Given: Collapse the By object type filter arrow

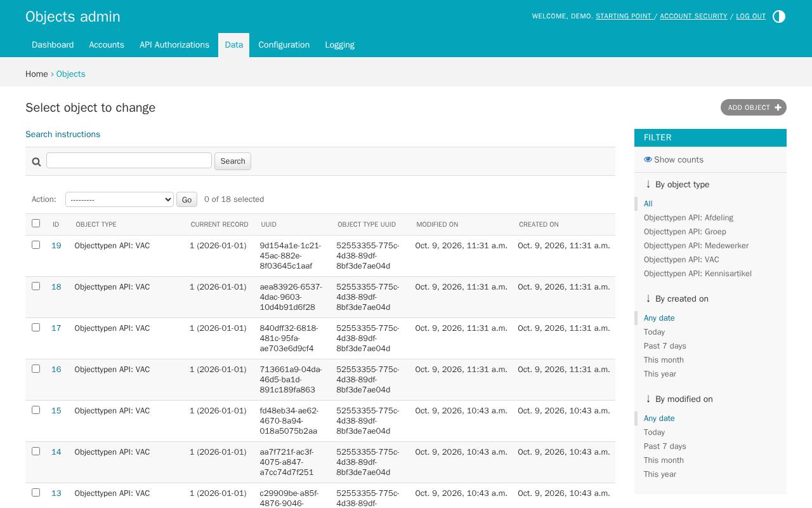Looking at the screenshot, I should [x=648, y=184].
